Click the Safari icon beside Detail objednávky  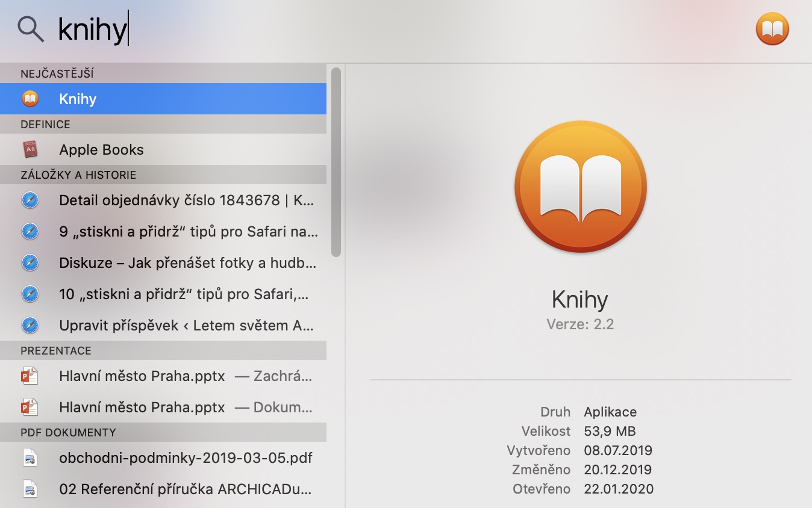coord(30,200)
